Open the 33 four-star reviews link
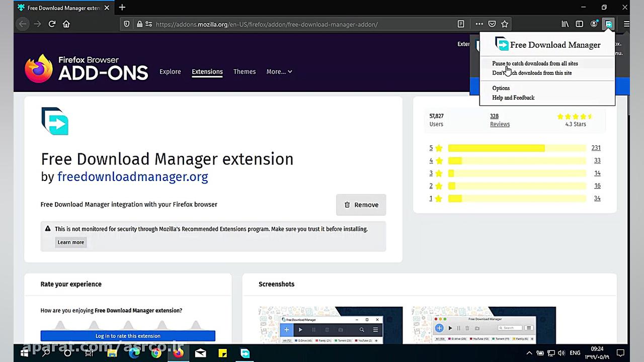 [x=597, y=160]
